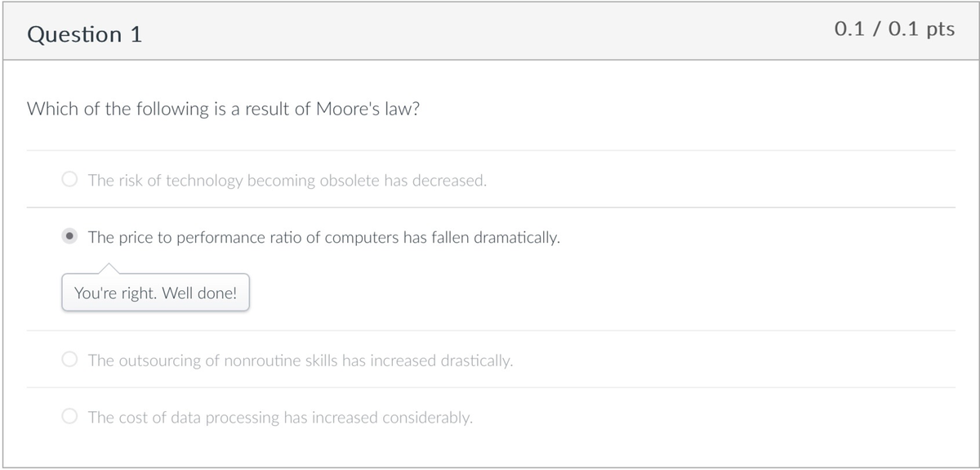Click the selected price to performance radio button

[71, 237]
